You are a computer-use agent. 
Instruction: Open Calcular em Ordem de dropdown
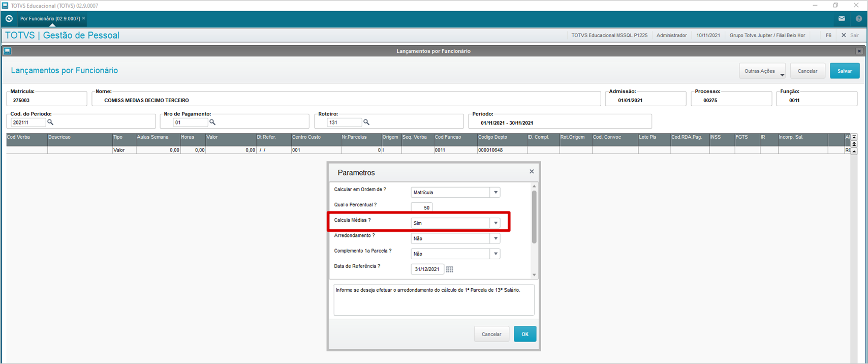(495, 193)
